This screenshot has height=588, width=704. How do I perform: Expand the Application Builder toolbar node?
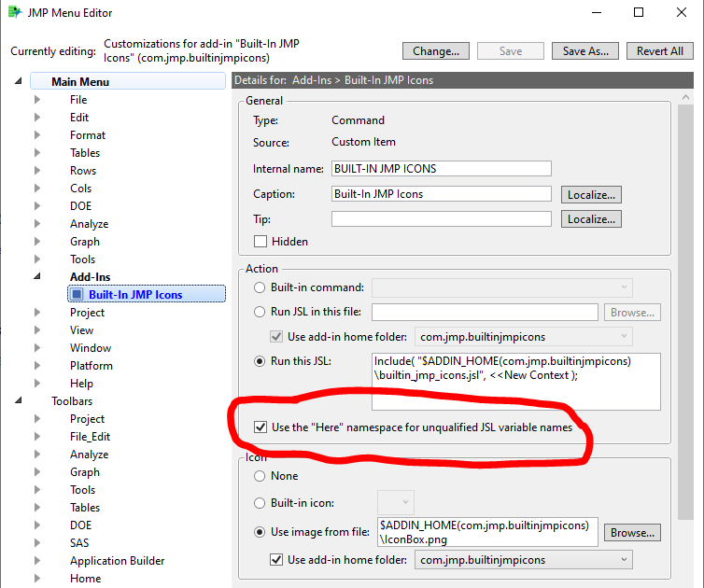coord(37,560)
